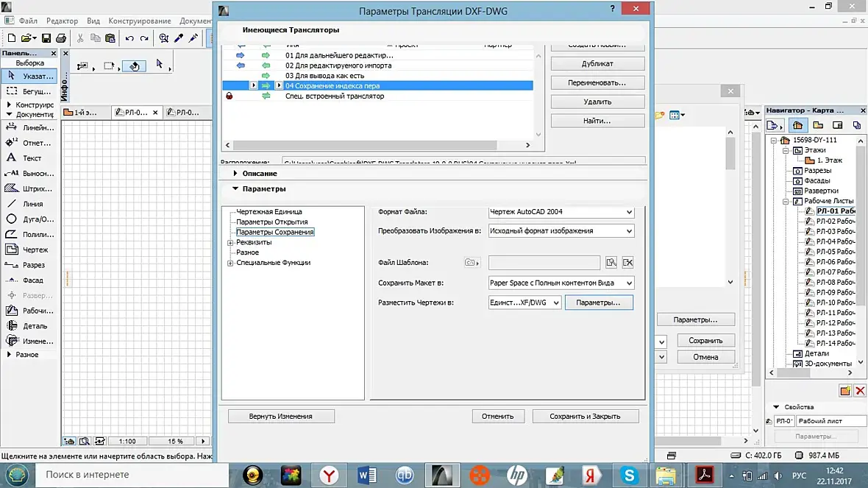Select Параметры Открытия in the parameters tree
This screenshot has height=488, width=868.
(x=272, y=222)
